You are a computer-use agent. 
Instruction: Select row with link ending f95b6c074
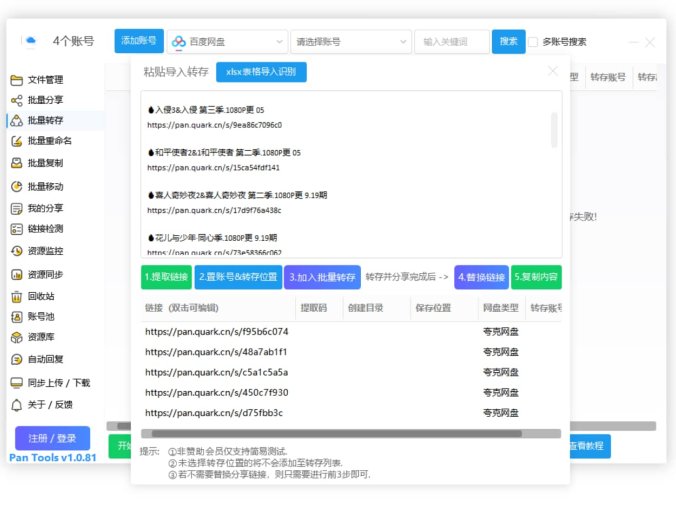point(351,332)
